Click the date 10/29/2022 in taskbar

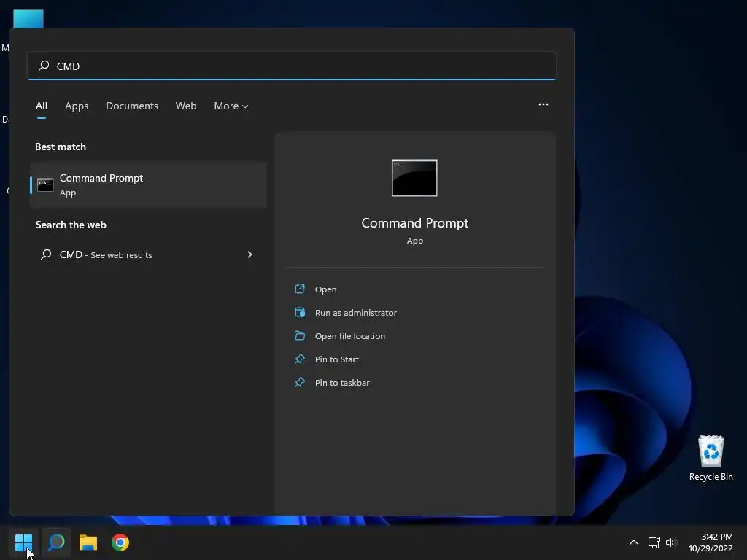[x=711, y=548]
